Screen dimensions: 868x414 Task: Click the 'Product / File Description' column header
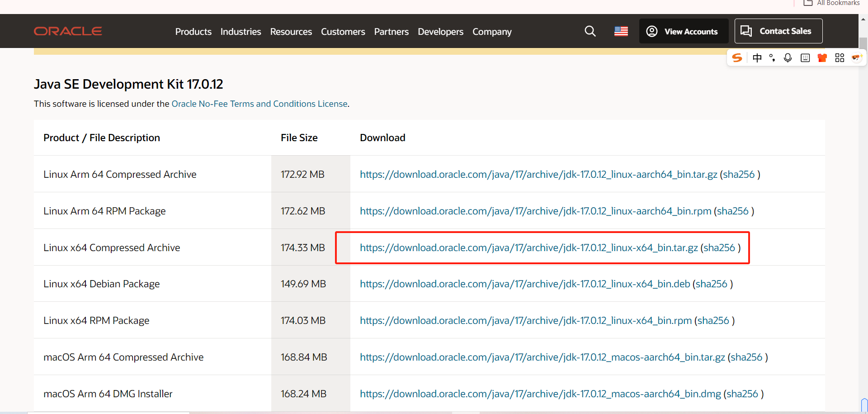pos(102,138)
